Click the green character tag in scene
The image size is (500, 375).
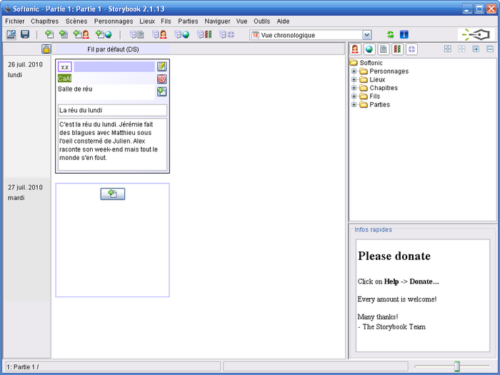tap(65, 78)
